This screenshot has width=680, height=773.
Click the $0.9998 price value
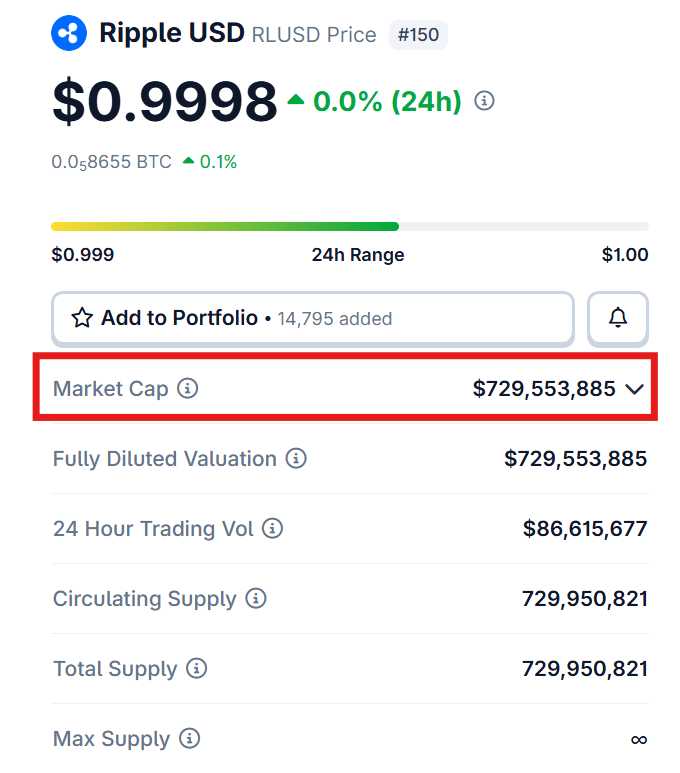tap(165, 101)
